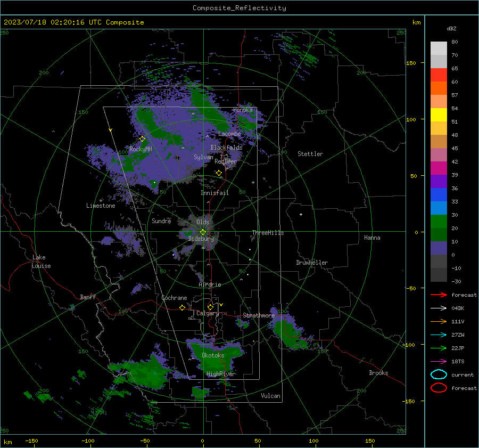Click the Drumheller label
This screenshot has width=479, height=448.
tap(312, 263)
